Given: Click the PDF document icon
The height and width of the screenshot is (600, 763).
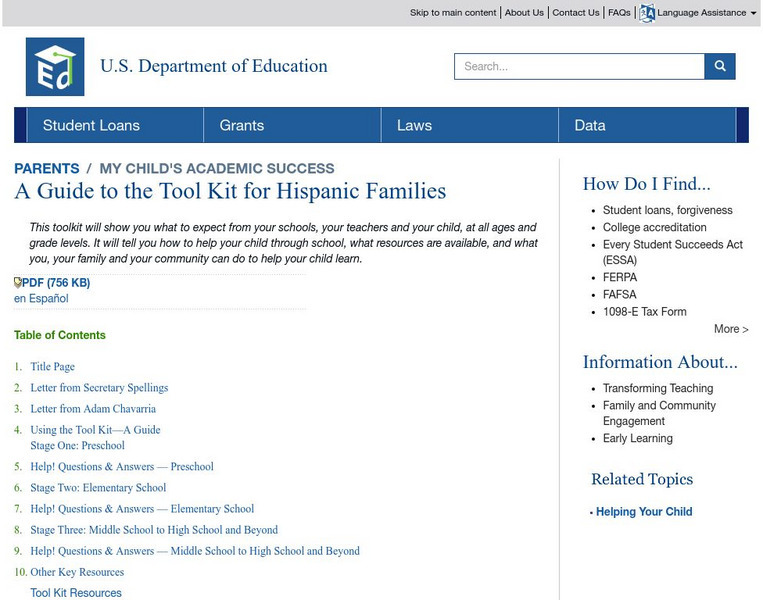Looking at the screenshot, I should [x=18, y=283].
